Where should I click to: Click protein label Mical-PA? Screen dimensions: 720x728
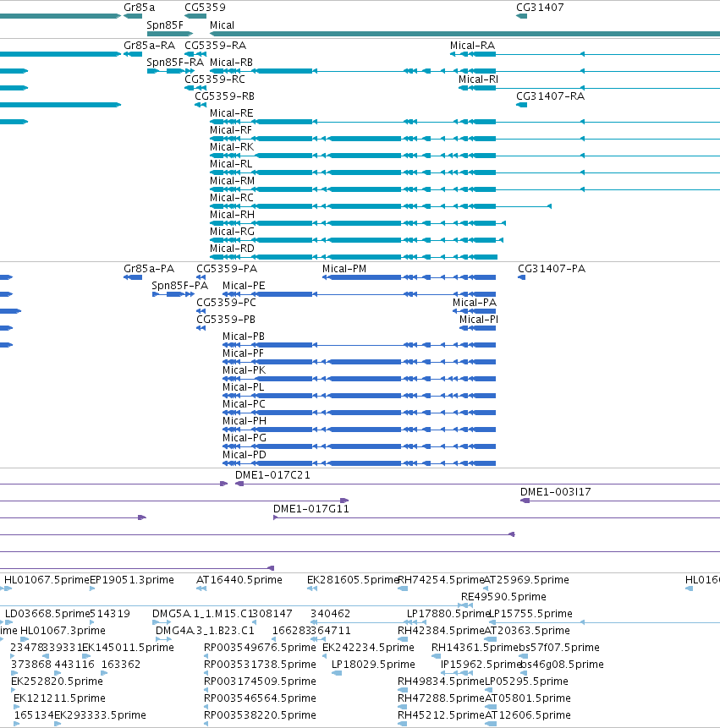[x=475, y=303]
